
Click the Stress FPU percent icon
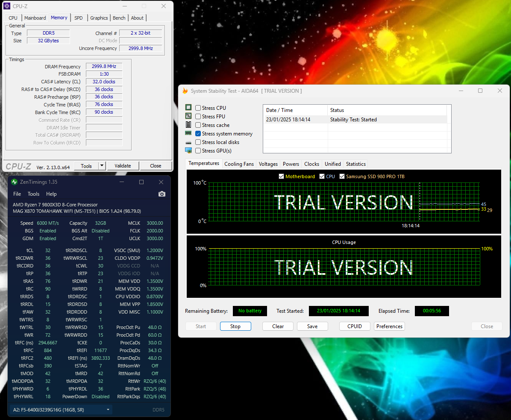point(188,116)
